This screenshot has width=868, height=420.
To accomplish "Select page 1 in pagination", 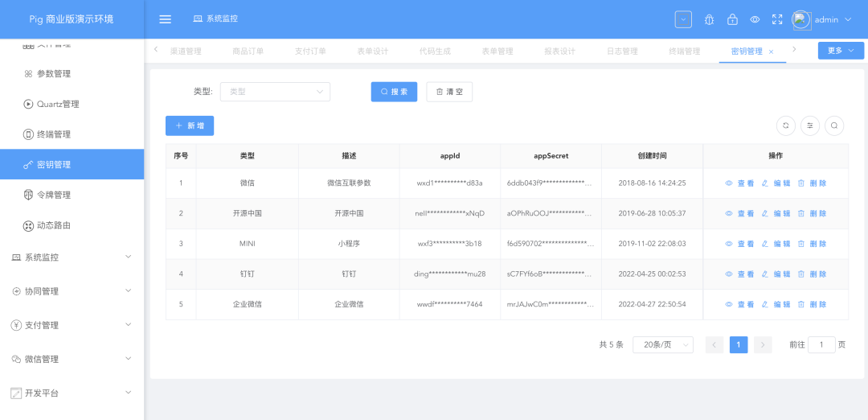I will coord(739,344).
